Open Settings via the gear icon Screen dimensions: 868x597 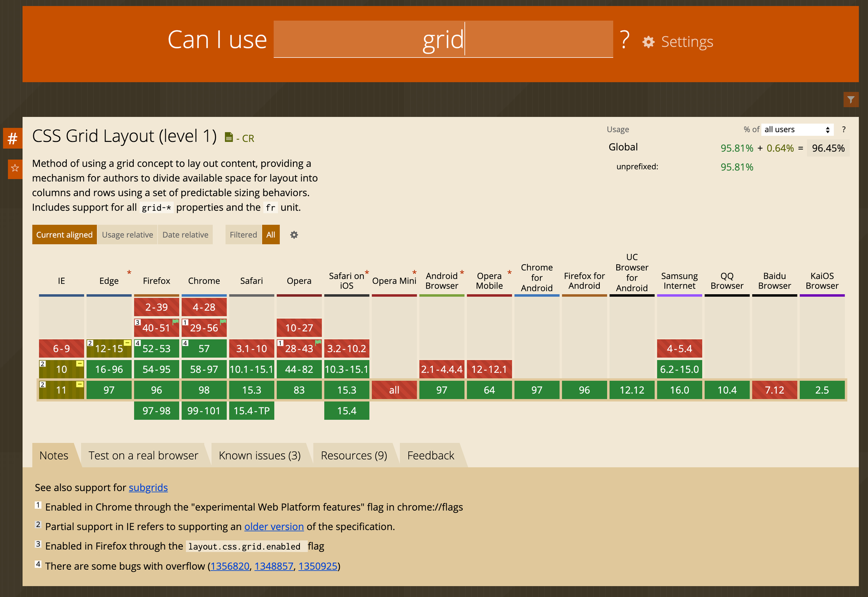(x=648, y=42)
